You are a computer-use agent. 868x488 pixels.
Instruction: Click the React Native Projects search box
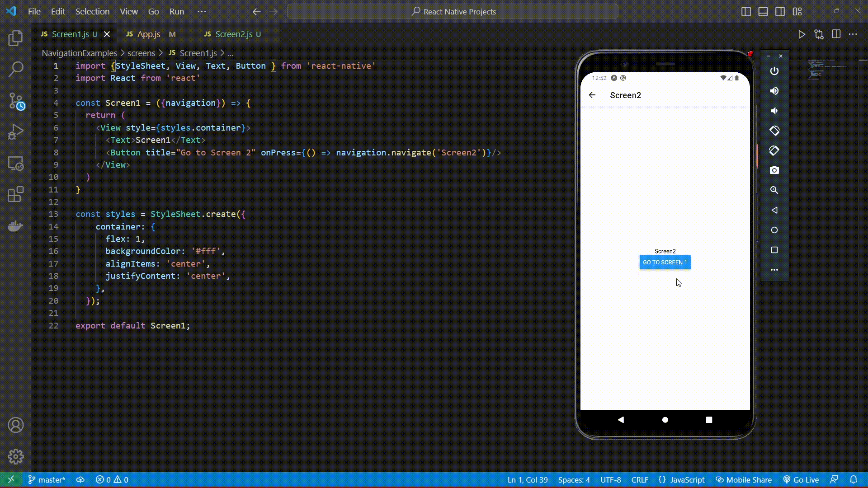point(453,12)
